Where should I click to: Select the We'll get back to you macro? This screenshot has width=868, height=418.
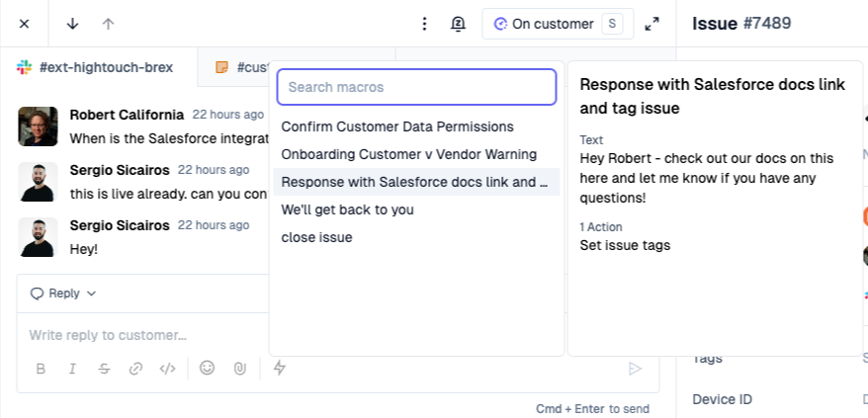[347, 209]
